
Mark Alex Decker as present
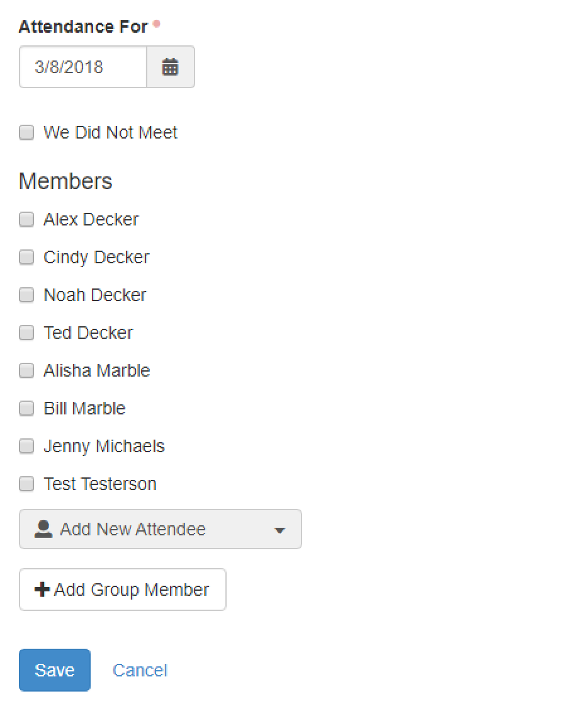[26, 219]
